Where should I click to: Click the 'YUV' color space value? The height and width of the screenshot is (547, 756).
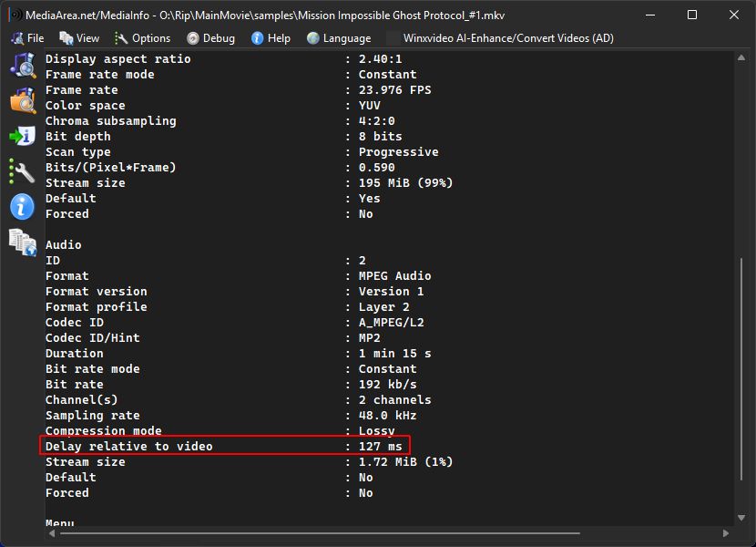point(369,105)
